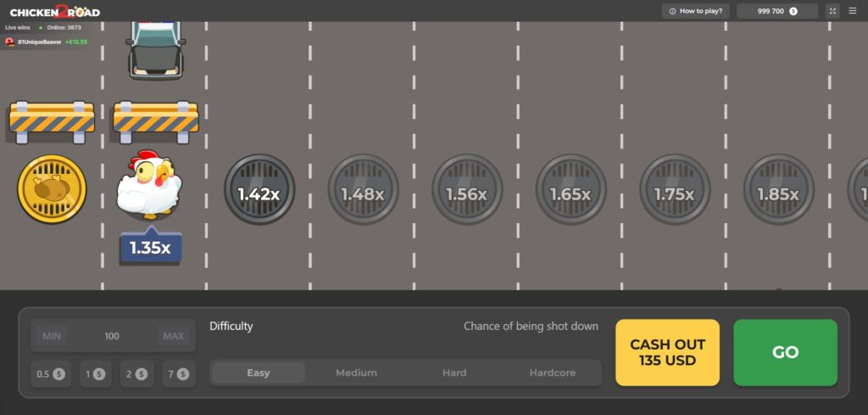Click the 81UniqueBeaver avatar icon

tap(10, 42)
